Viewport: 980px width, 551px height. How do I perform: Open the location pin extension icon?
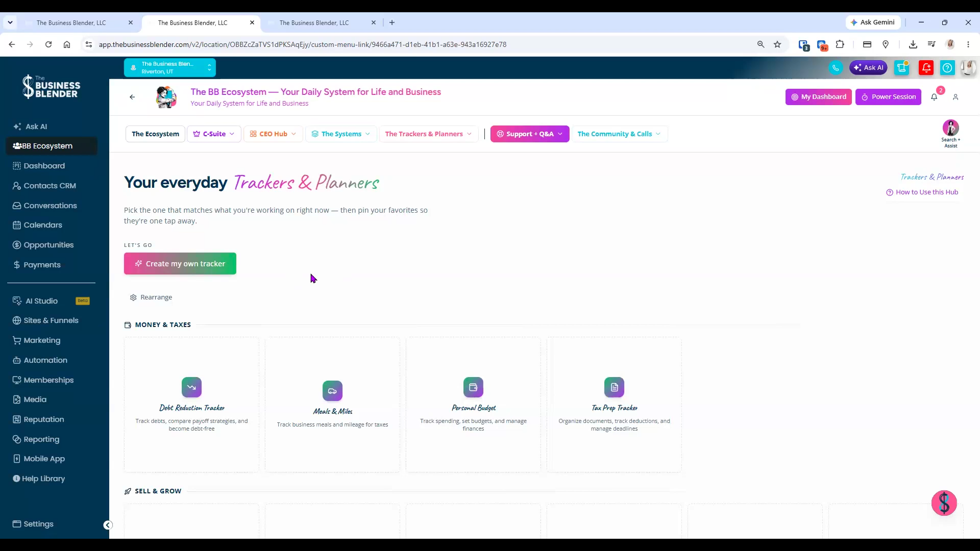[886, 44]
